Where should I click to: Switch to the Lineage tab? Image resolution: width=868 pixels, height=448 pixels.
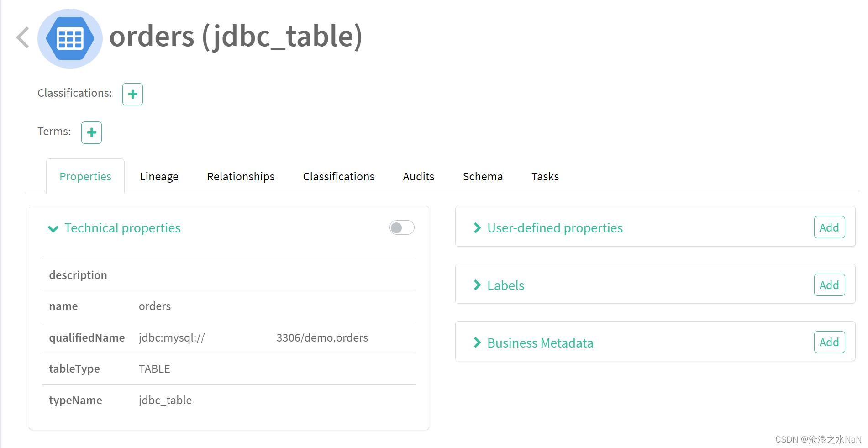[159, 176]
